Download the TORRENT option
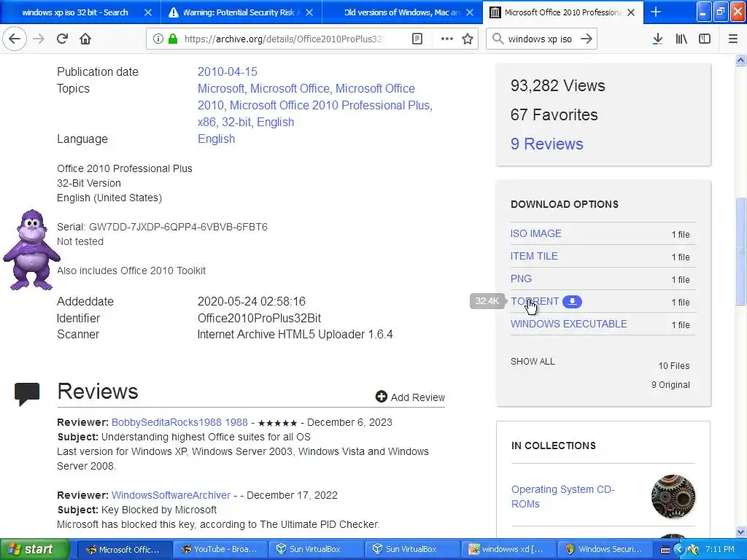The width and height of the screenshot is (747, 560). (535, 301)
